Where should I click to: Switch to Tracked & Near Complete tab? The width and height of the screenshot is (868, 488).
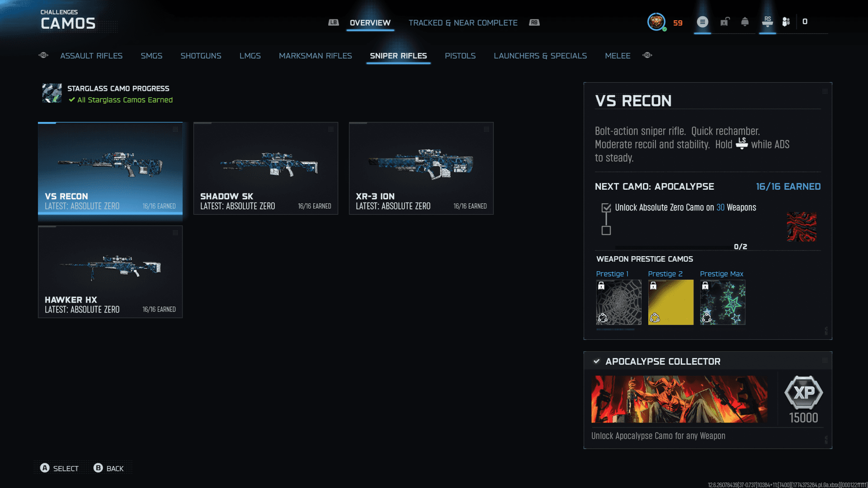[462, 23]
